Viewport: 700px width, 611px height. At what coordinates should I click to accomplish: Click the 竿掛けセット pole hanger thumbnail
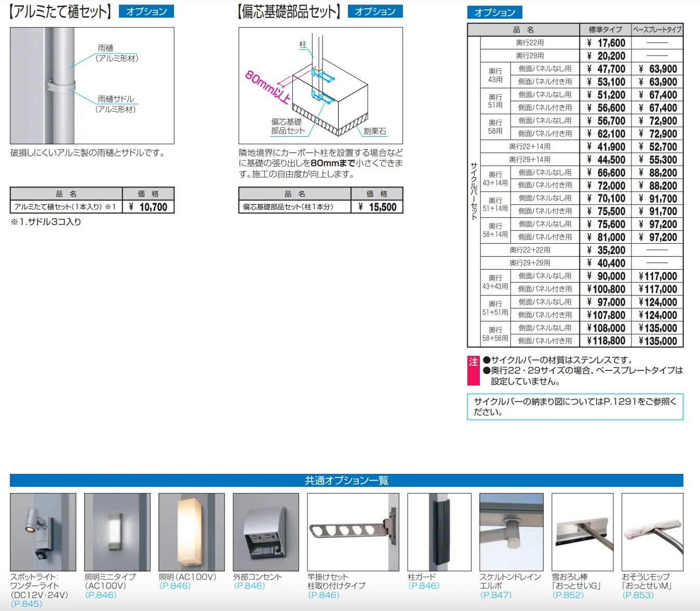click(353, 532)
